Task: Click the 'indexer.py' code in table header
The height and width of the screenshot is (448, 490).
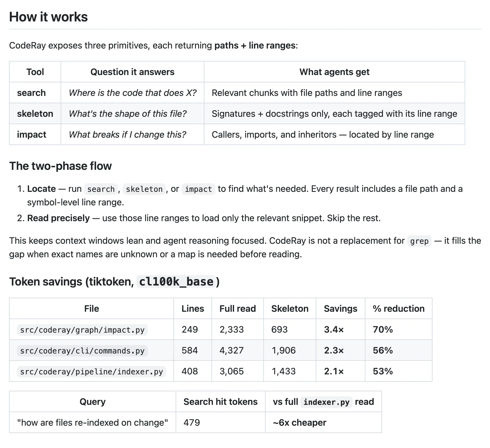Action: pos(326,402)
